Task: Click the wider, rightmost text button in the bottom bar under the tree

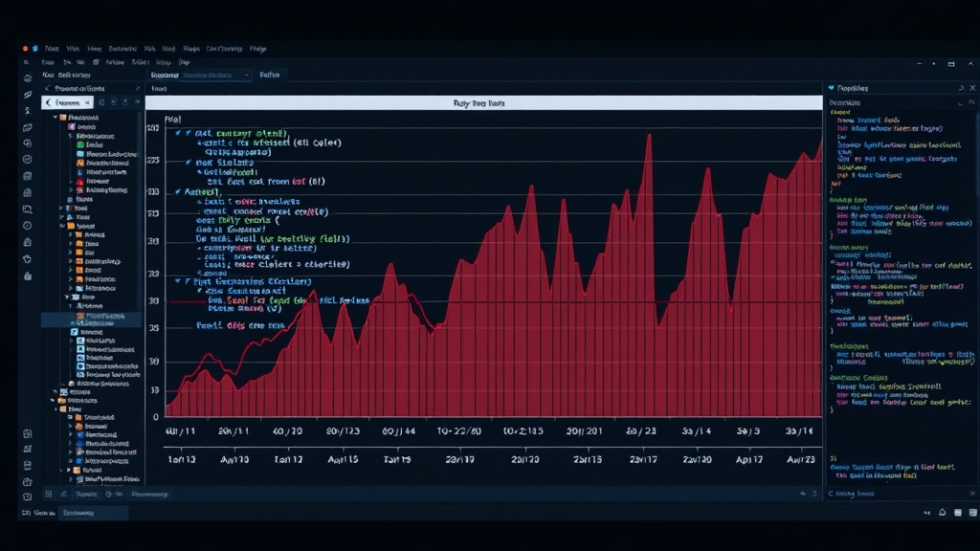Action: 150,495
